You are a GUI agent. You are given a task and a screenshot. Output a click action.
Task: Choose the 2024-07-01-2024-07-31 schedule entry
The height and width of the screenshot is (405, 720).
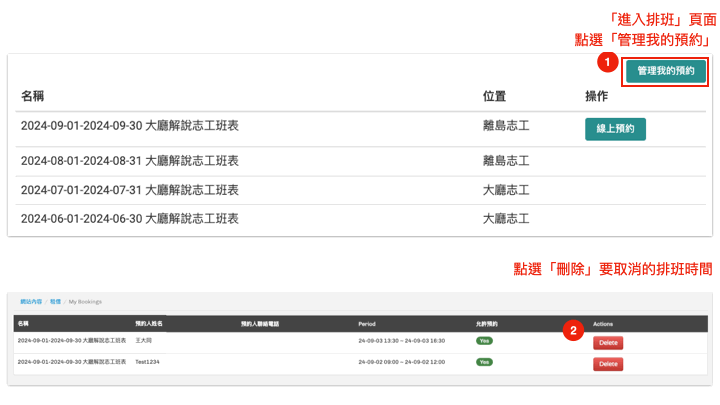[x=130, y=190]
